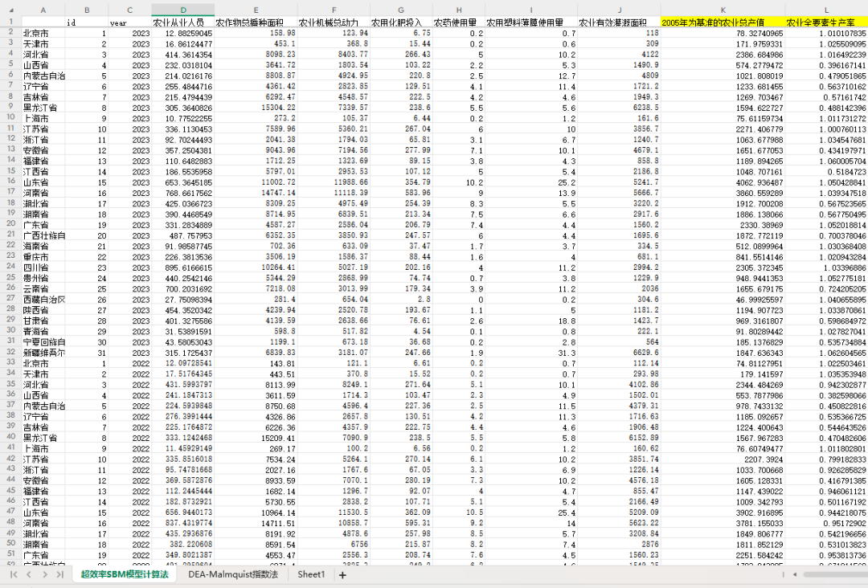Add a new sheet with plus icon
Viewport: 868px width, 588px height.
(342, 575)
